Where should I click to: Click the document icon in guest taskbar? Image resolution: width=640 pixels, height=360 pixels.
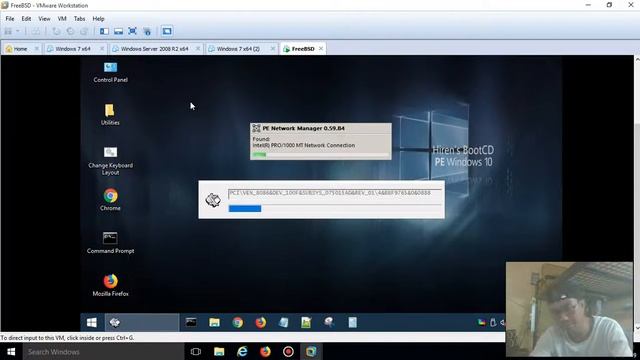tap(352, 322)
